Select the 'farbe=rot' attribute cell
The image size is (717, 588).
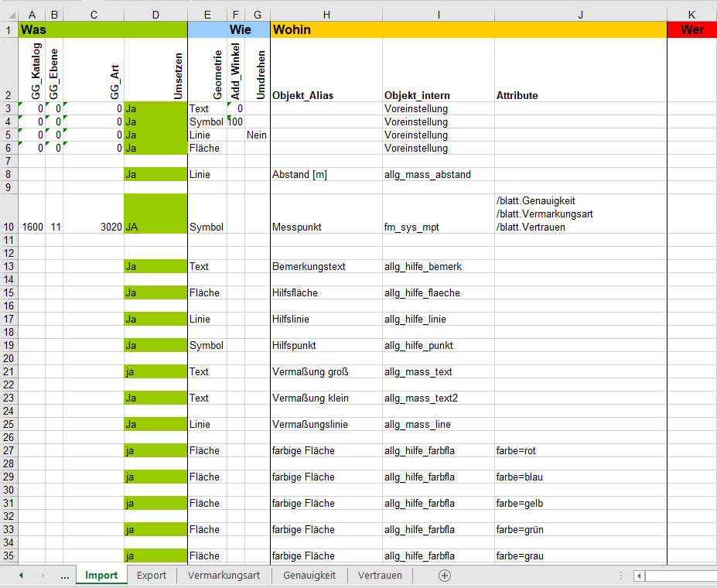[x=580, y=450]
